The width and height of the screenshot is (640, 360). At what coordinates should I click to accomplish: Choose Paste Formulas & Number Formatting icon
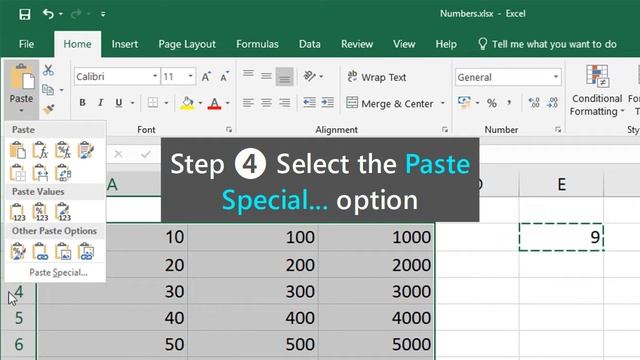pos(63,150)
